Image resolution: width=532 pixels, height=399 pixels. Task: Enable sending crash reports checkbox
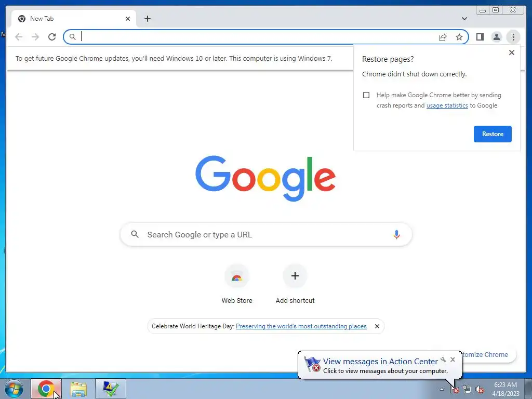pos(366,95)
